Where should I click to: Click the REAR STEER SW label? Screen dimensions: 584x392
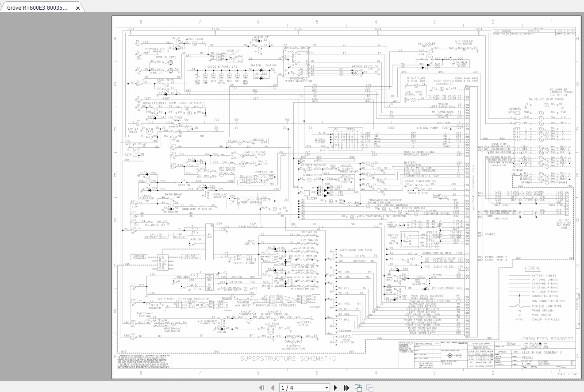point(347,341)
